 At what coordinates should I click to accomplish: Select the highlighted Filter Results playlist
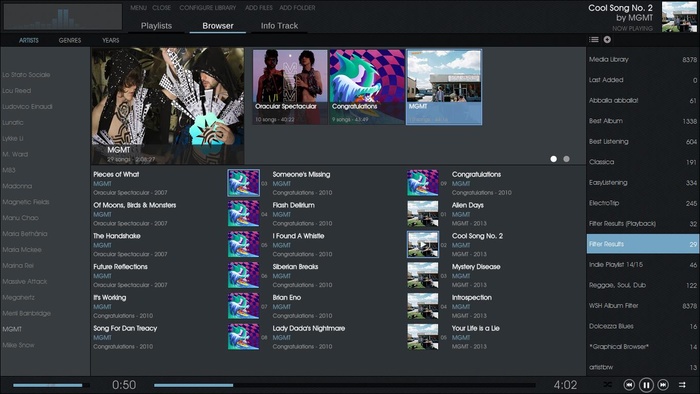coord(643,244)
